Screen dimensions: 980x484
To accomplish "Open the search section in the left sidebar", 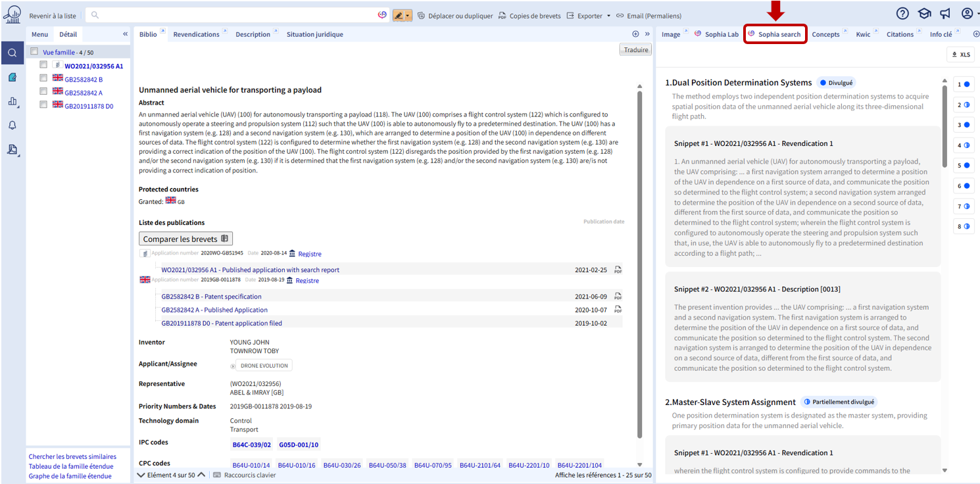I will [x=12, y=53].
